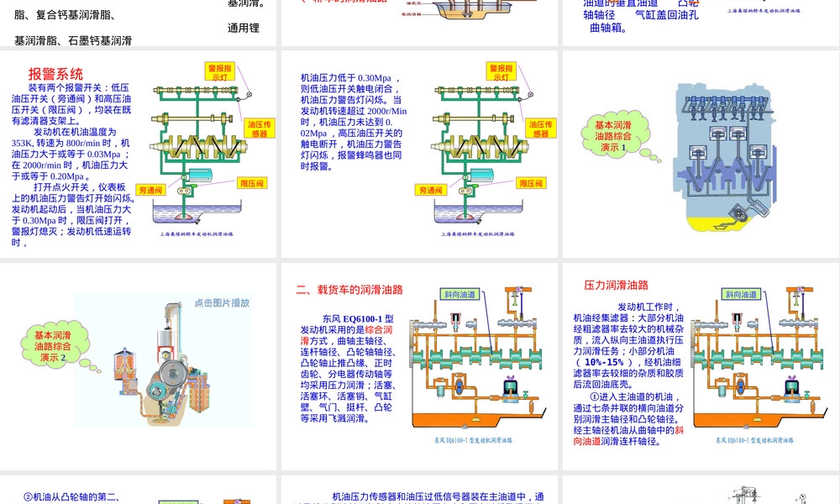The height and width of the screenshot is (504, 840).
Task: Select the 压力润滑油路 slide thumbnail
Action: point(701,366)
